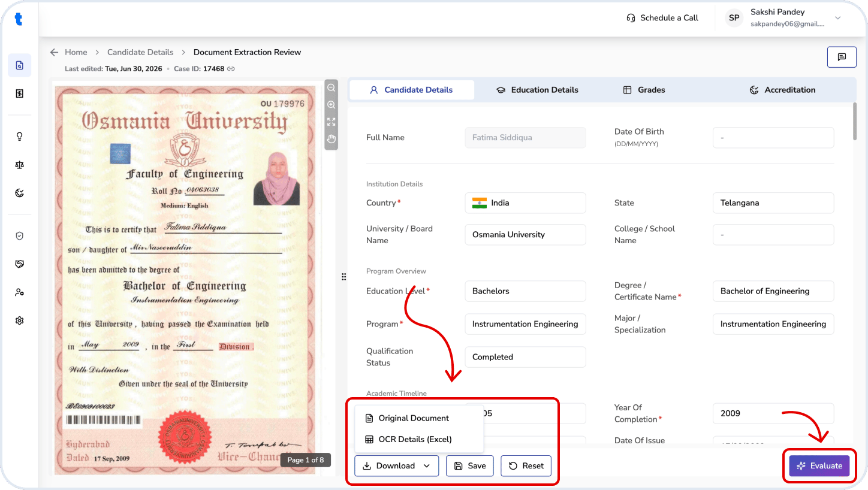Switch to the Education Details tab
The image size is (868, 490).
(x=537, y=90)
